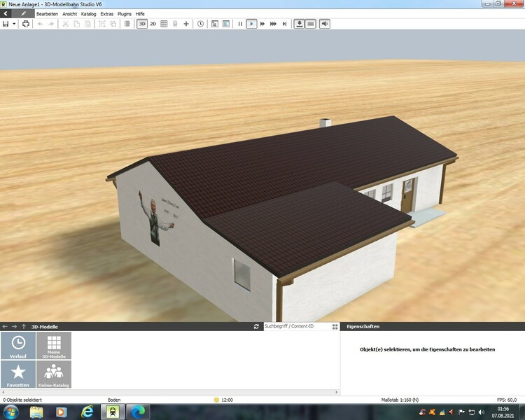Open the Online-Katalog tile
525x420 pixels.
pos(53,374)
